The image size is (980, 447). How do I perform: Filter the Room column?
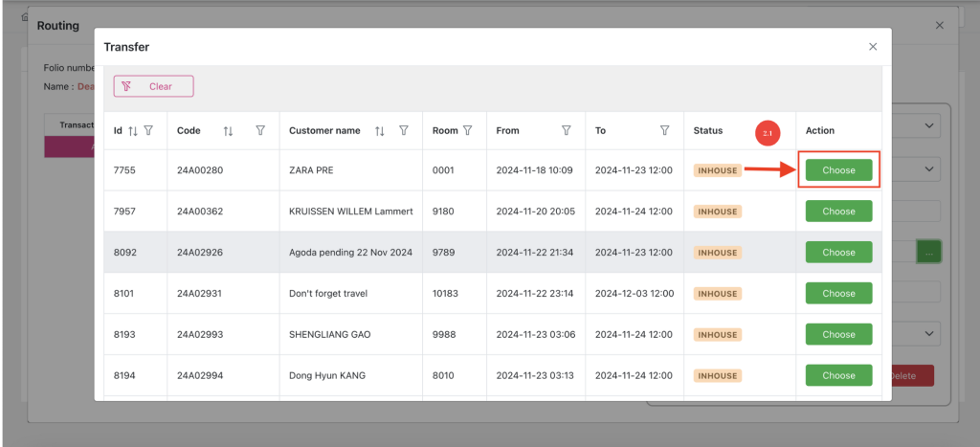468,131
